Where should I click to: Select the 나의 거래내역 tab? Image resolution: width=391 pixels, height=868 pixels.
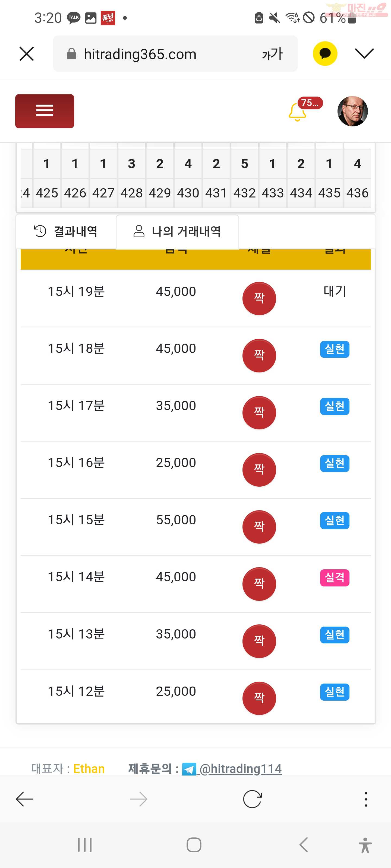[x=178, y=231]
